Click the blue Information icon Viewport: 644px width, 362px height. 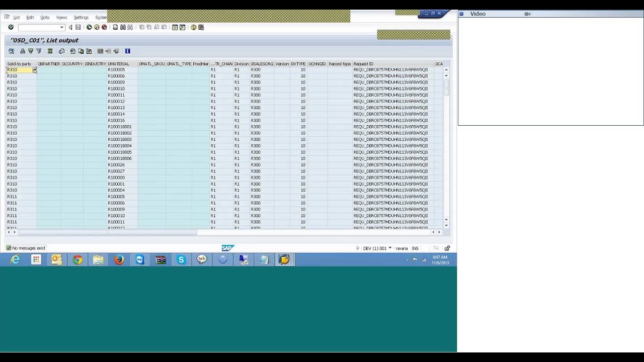tap(127, 51)
